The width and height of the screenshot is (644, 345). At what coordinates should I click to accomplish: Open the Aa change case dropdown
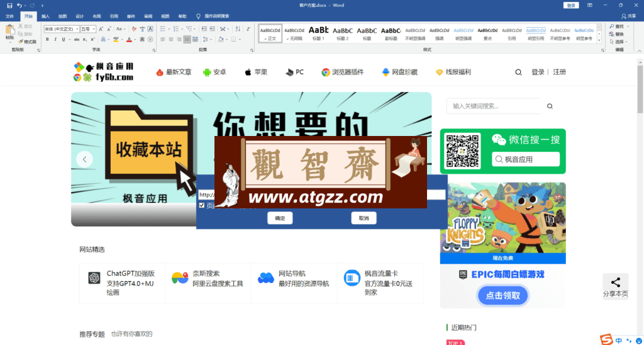click(121, 29)
